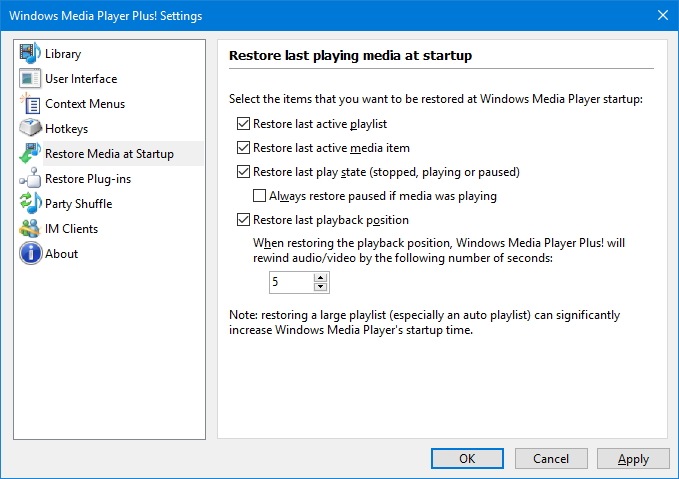
Task: Toggle Restore last play state checkbox
Action: coord(243,172)
